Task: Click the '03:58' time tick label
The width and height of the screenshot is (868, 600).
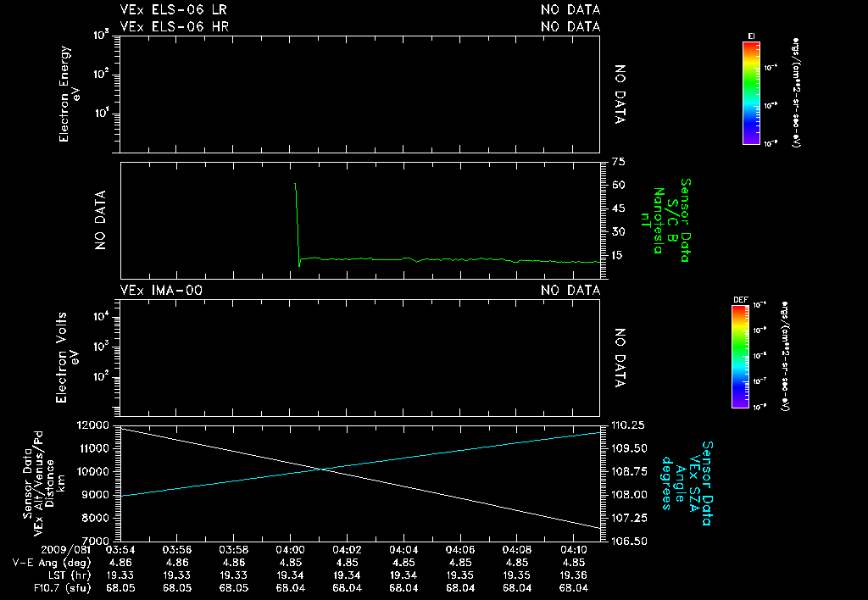Action: click(x=234, y=550)
